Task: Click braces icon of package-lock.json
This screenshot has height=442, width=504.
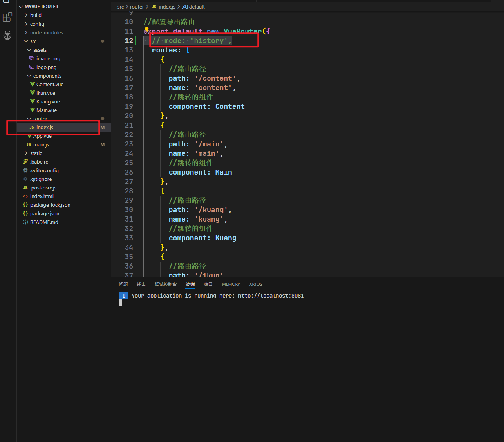Action: 26,205
